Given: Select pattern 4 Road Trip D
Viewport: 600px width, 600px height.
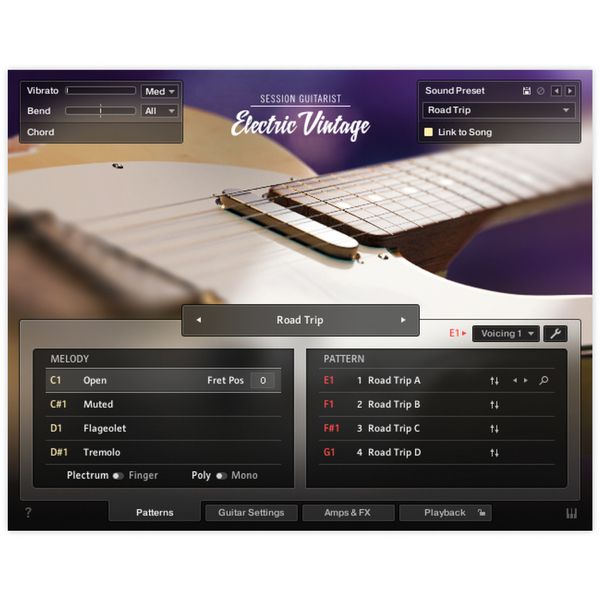Looking at the screenshot, I should pyautogui.click(x=436, y=452).
